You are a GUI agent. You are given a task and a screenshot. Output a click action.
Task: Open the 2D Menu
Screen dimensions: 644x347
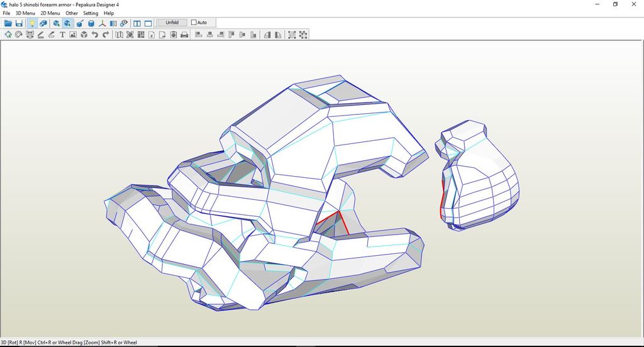click(x=50, y=13)
